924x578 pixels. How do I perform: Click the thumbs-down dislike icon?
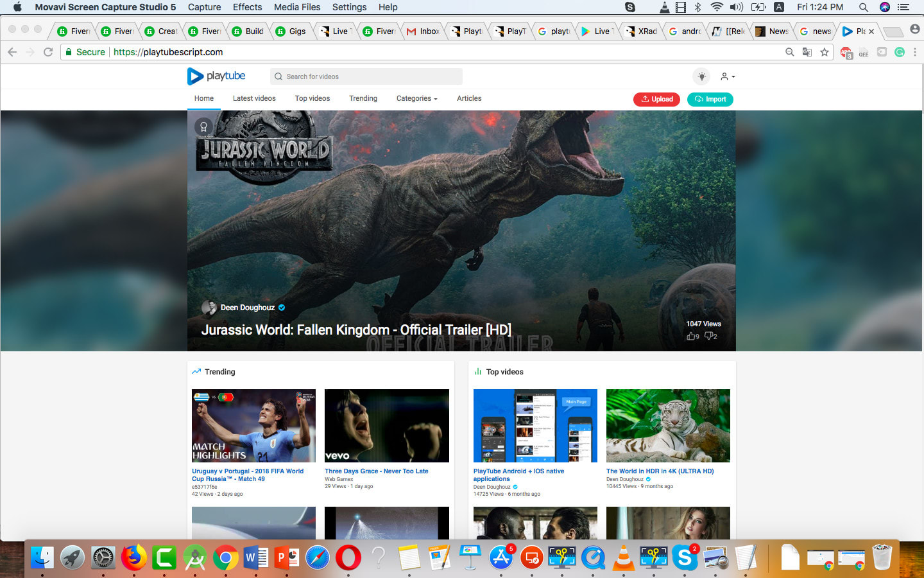[709, 336]
